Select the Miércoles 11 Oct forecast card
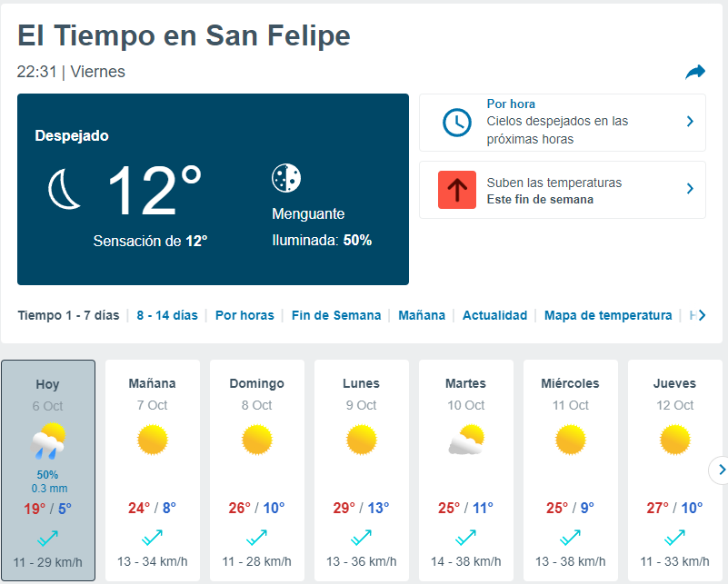The width and height of the screenshot is (728, 584). pyautogui.click(x=571, y=470)
